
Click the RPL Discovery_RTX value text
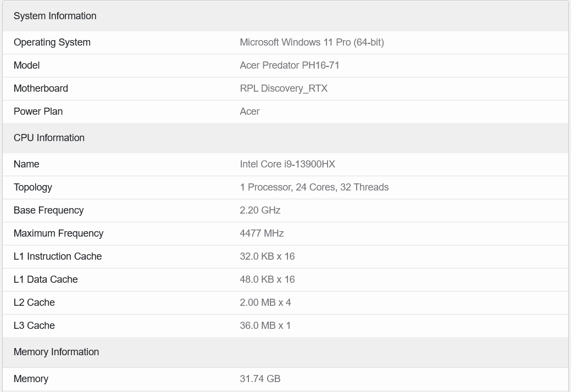[x=284, y=88]
